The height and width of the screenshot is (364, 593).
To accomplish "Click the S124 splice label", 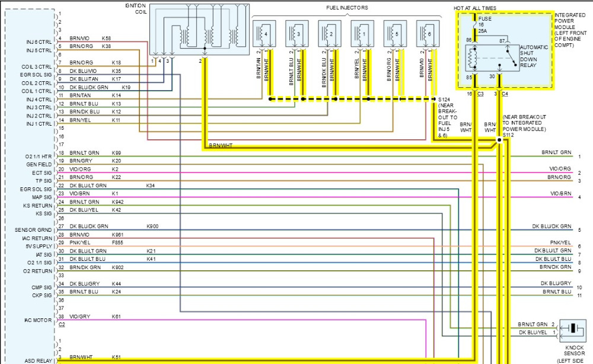I will [x=444, y=98].
